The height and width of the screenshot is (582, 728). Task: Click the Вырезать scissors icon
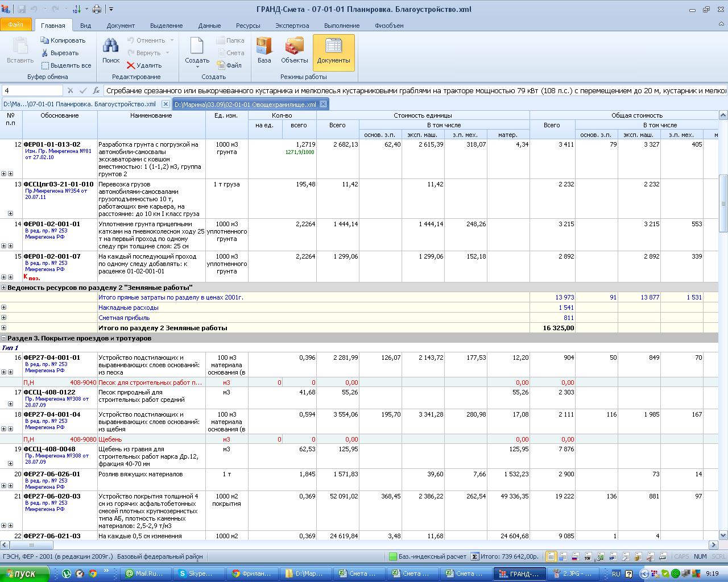point(45,53)
